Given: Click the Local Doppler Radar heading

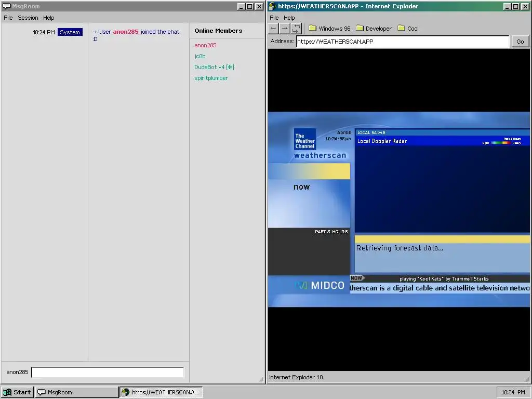Looking at the screenshot, I should pyautogui.click(x=382, y=141).
